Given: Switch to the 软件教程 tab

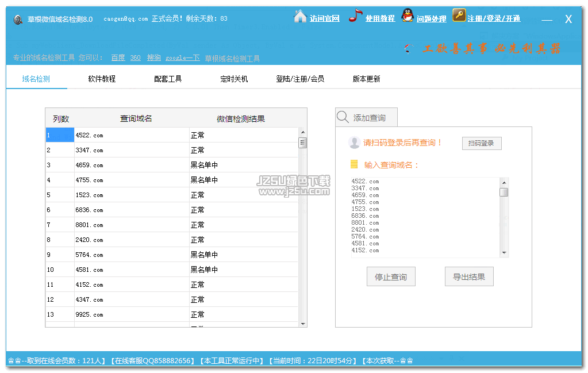Looking at the screenshot, I should (102, 79).
